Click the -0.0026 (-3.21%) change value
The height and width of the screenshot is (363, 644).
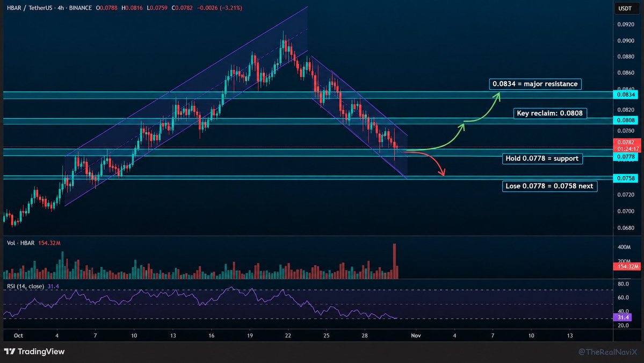(220, 8)
